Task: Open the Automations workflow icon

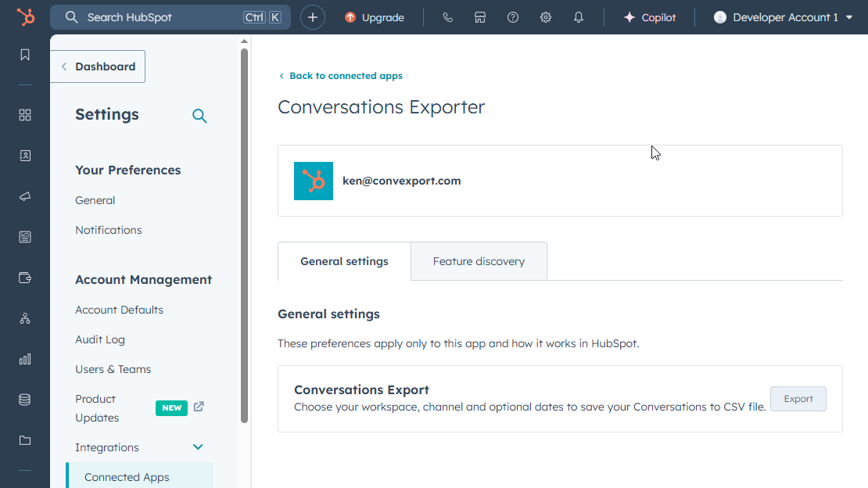Action: [x=24, y=318]
